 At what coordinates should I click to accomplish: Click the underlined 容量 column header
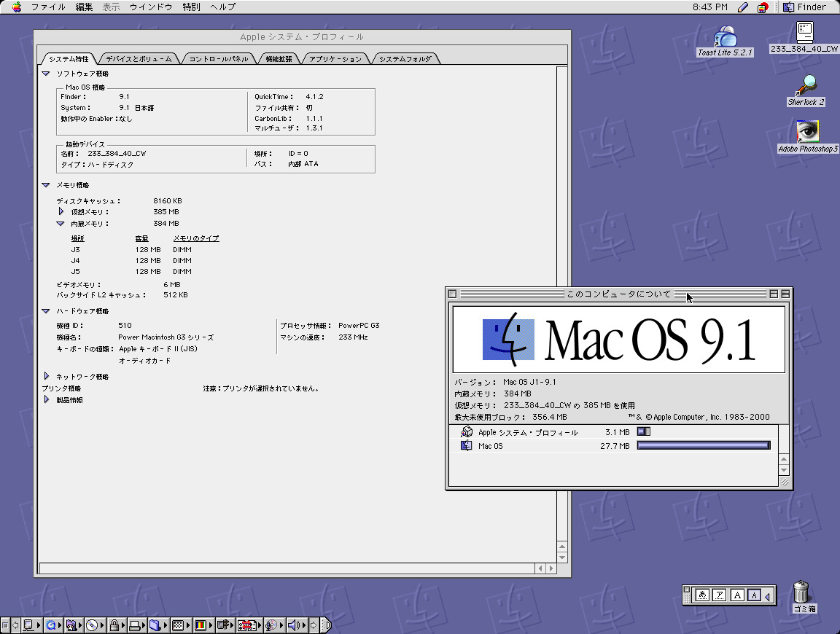141,238
